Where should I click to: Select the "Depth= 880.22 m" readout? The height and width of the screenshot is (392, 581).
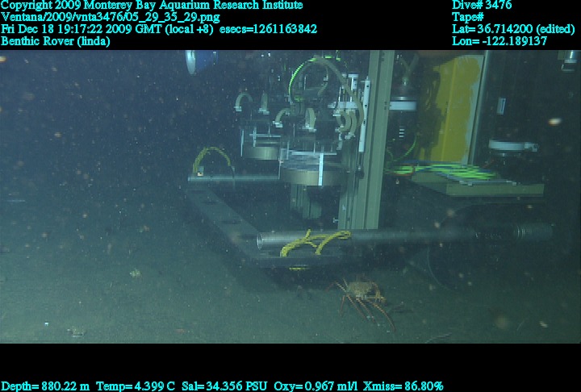click(x=45, y=386)
